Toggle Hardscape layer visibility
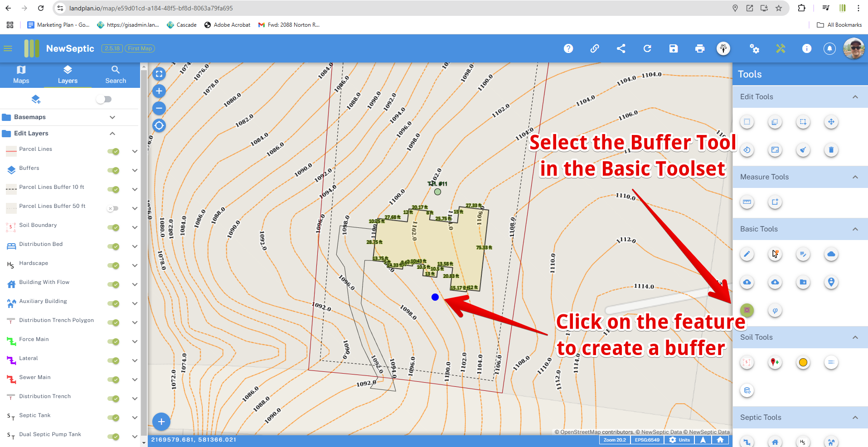868x447 pixels. 113,265
